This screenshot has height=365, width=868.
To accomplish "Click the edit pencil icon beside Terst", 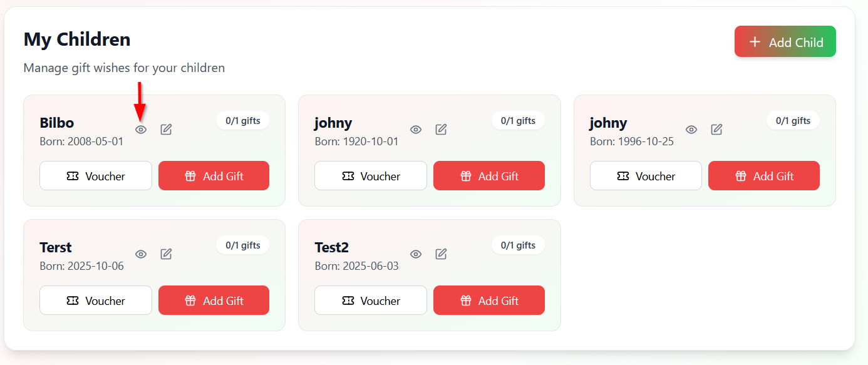I will click(166, 254).
